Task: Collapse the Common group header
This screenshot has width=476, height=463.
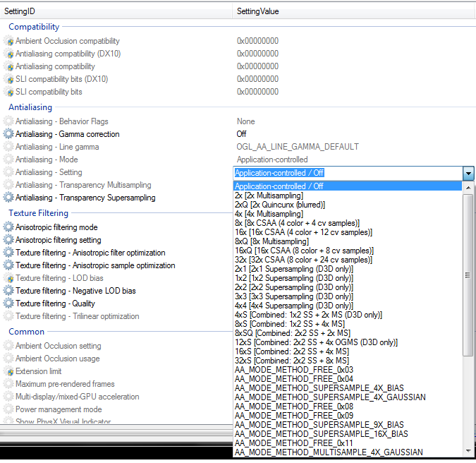Action: point(26,332)
